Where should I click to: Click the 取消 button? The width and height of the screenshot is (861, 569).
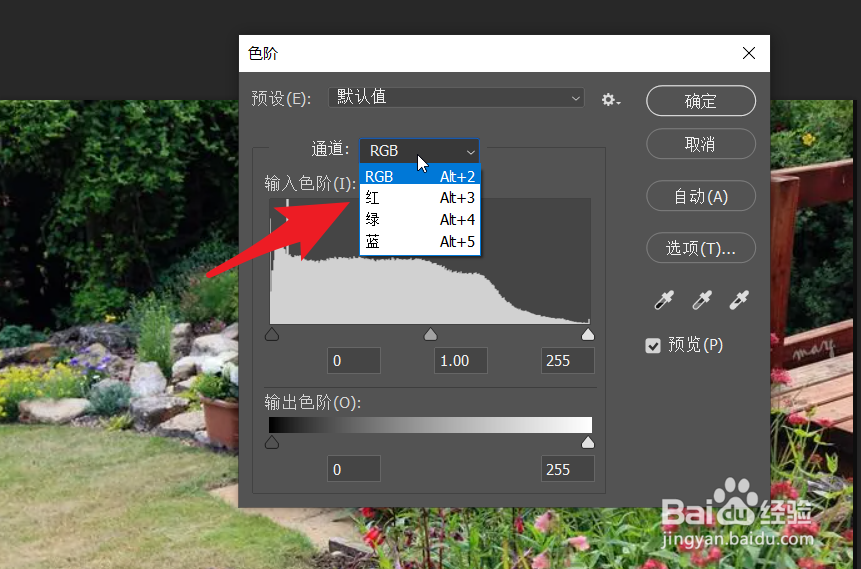tap(701, 144)
